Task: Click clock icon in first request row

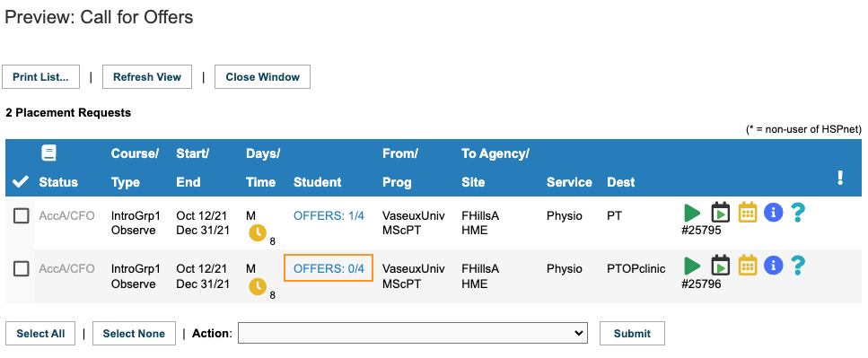Action: (258, 233)
